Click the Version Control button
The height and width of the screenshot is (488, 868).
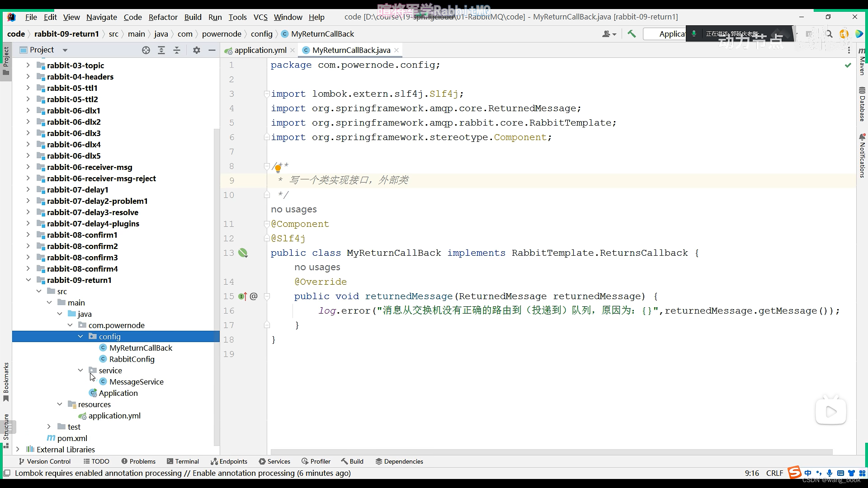[44, 461]
